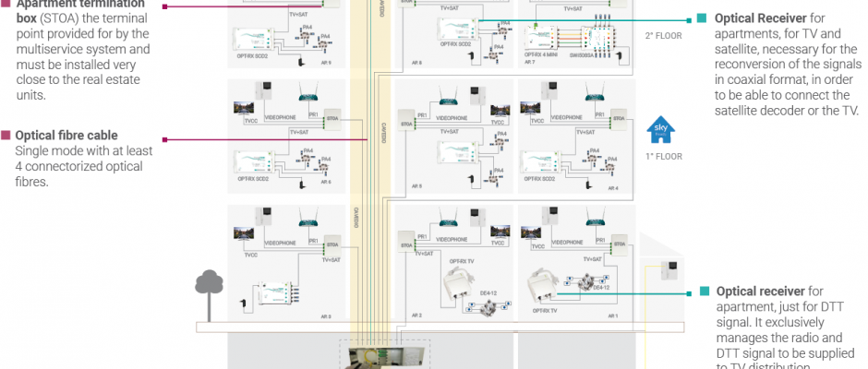Image resolution: width=868 pixels, height=369 pixels.
Task: Click the "Optical fibre cable" heading
Action: 66,135
